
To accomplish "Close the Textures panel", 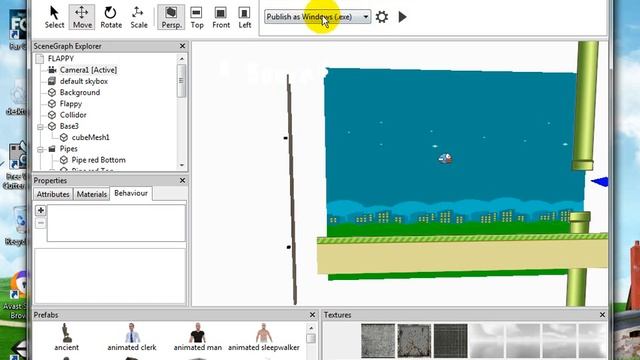I will pos(602,315).
